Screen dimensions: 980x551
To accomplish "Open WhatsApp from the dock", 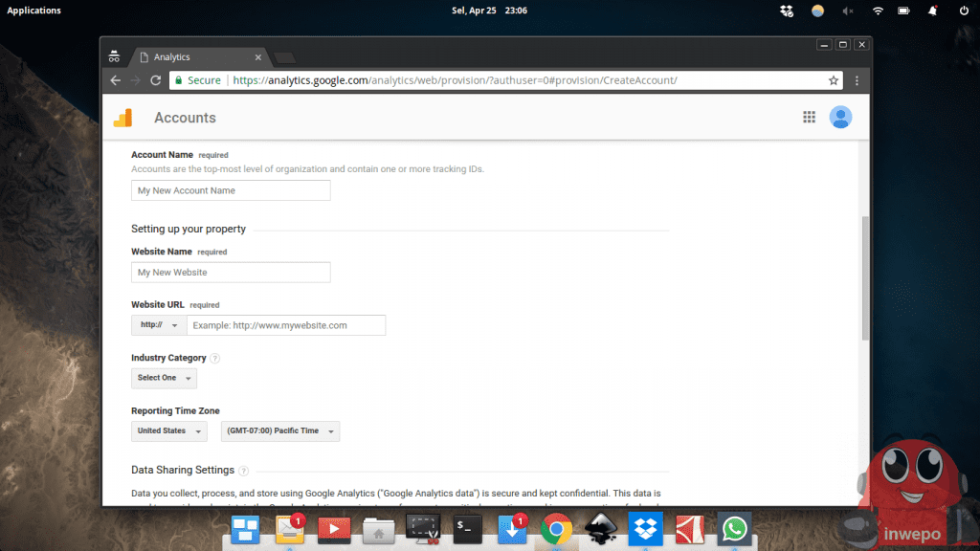I will pos(734,529).
